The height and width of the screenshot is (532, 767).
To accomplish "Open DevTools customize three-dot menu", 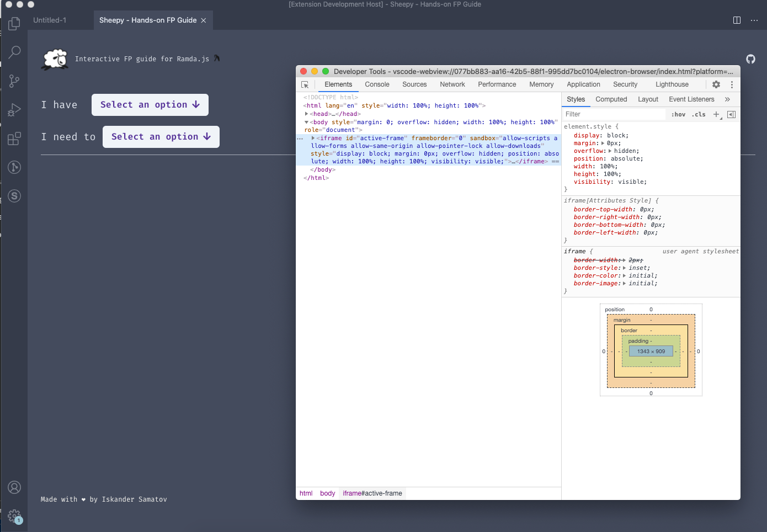I will 732,84.
